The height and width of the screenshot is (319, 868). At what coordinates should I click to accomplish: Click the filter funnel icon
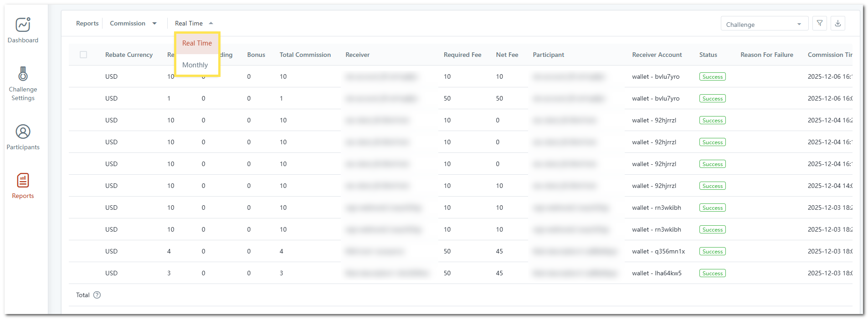pos(819,23)
